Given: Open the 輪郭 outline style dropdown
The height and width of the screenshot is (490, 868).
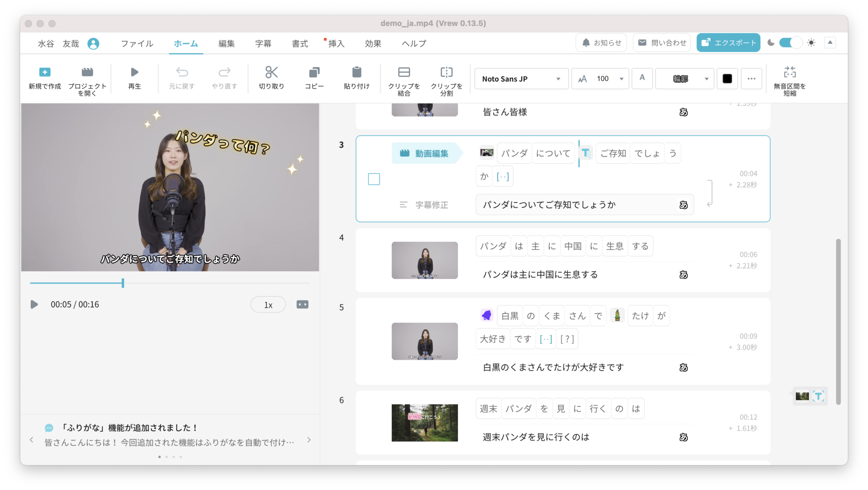Looking at the screenshot, I should pyautogui.click(x=684, y=79).
